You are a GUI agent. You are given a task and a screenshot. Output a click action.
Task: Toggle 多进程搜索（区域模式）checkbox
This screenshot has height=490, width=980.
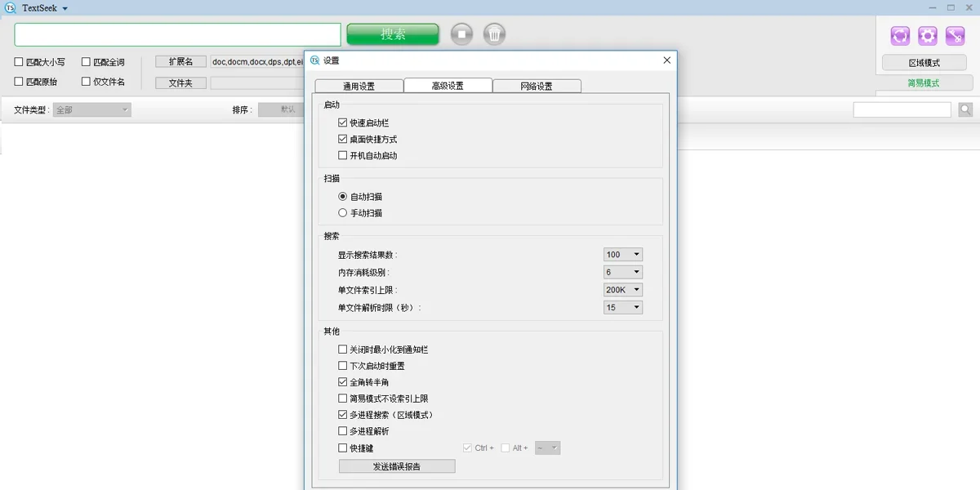343,415
